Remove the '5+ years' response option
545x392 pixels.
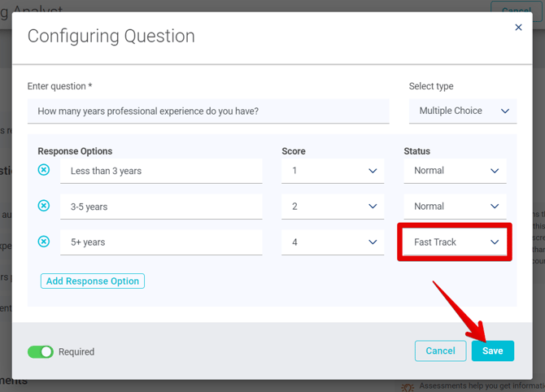44,242
